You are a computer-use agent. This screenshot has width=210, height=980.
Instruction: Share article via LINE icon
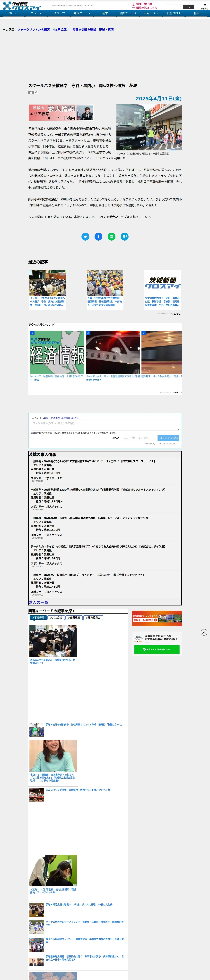click(x=111, y=237)
